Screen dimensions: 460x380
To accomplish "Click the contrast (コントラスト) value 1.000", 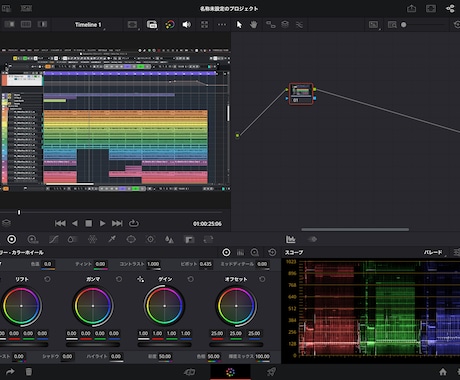I will coord(154,264).
